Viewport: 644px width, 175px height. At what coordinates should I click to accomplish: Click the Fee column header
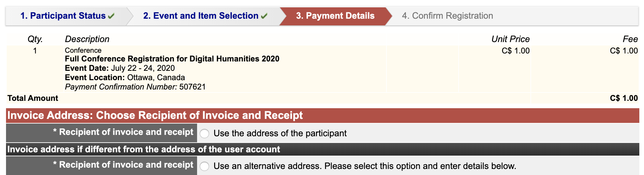[x=630, y=39]
